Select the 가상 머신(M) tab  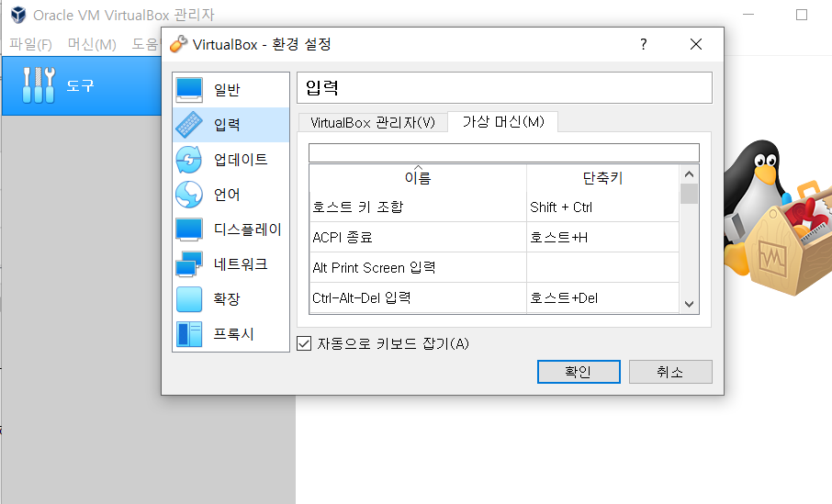tap(503, 121)
